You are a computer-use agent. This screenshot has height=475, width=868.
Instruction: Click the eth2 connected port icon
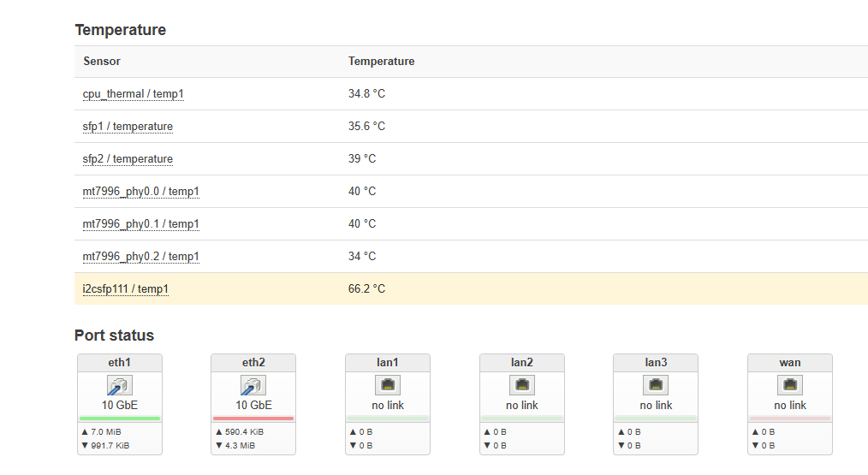[x=253, y=385]
